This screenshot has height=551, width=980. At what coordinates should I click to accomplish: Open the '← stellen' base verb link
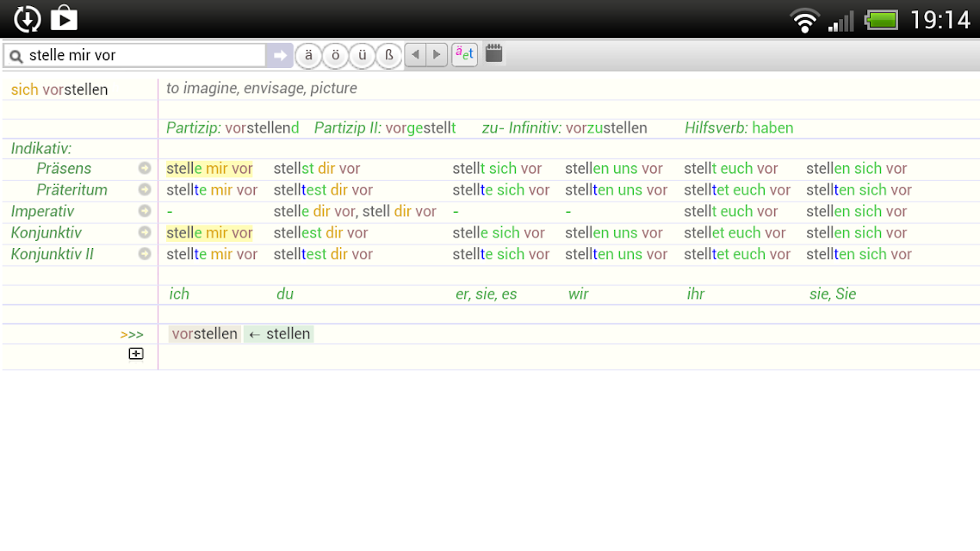click(279, 333)
